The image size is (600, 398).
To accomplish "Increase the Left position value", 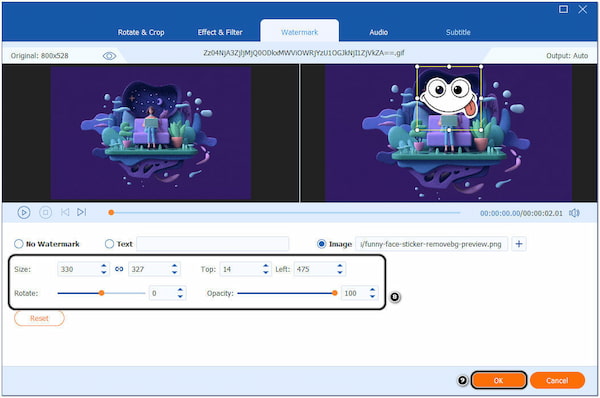I will 340,266.
